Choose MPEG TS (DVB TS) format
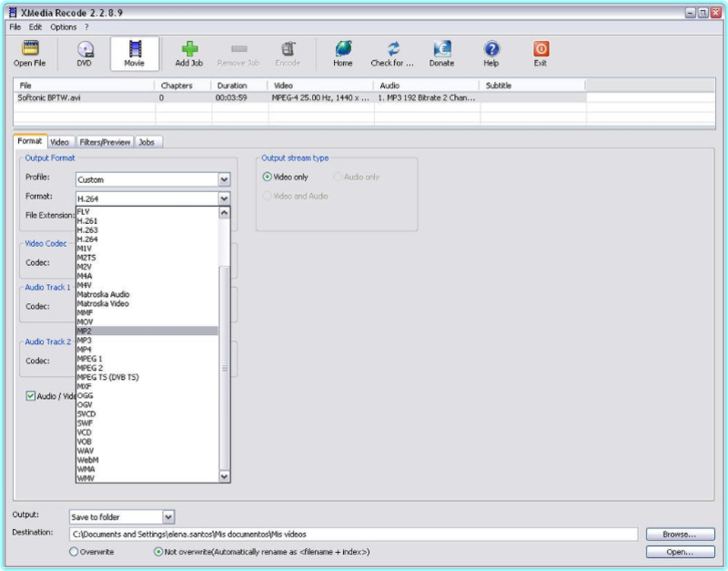 [x=147, y=377]
